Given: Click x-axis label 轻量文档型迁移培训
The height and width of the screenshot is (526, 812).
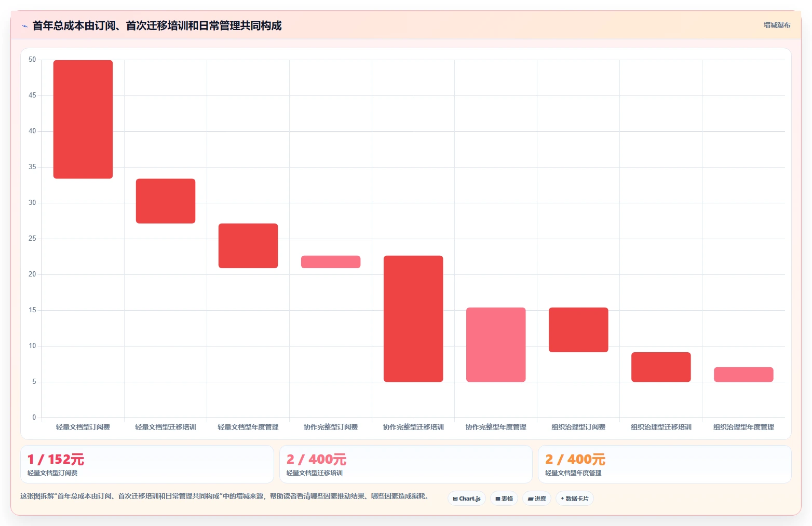Looking at the screenshot, I should click(x=166, y=427).
